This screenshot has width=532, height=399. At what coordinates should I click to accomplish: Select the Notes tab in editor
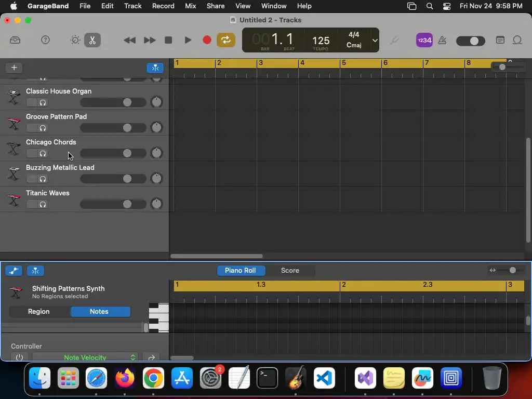(100, 312)
